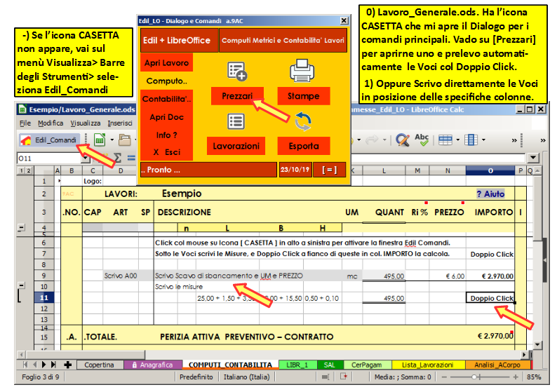Open the Inserisci menu
Image resolution: width=557 pixels, height=392 pixels.
click(x=120, y=123)
